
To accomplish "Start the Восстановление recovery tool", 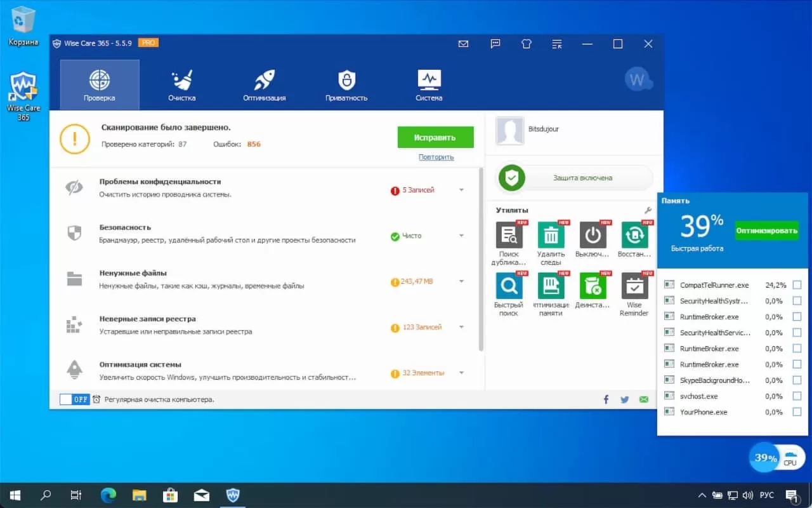I will tap(634, 236).
